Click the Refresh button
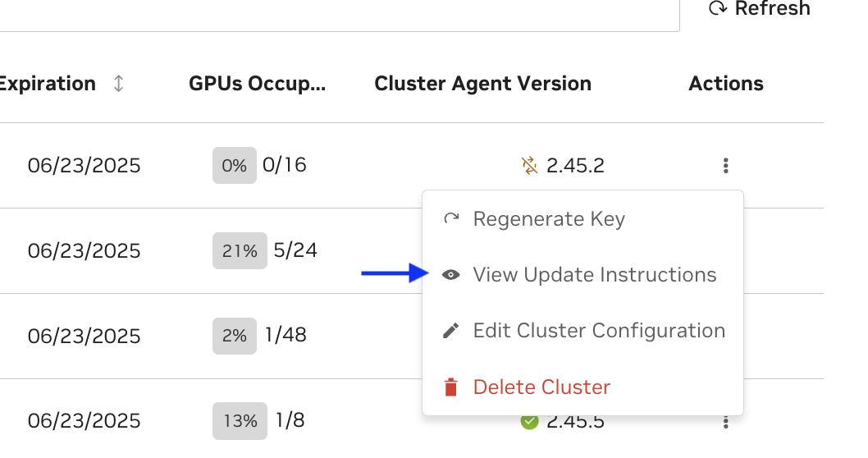This screenshot has height=458, width=868. tap(759, 9)
